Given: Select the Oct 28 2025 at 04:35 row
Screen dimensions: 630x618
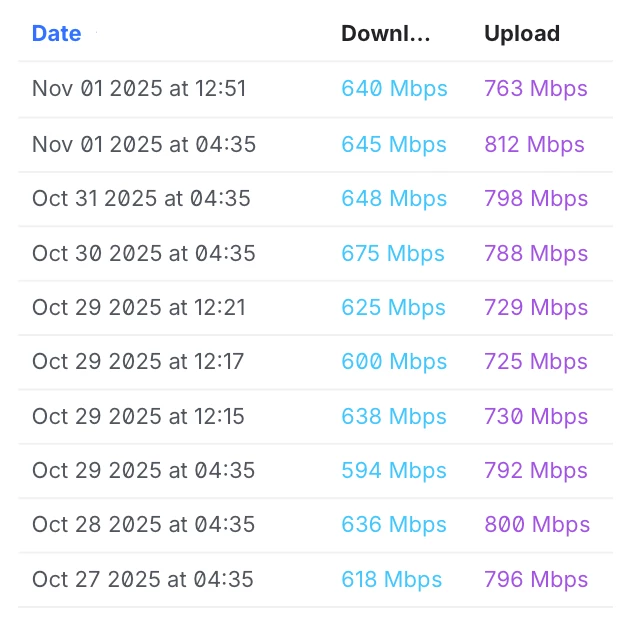Looking at the screenshot, I should pos(144,524).
